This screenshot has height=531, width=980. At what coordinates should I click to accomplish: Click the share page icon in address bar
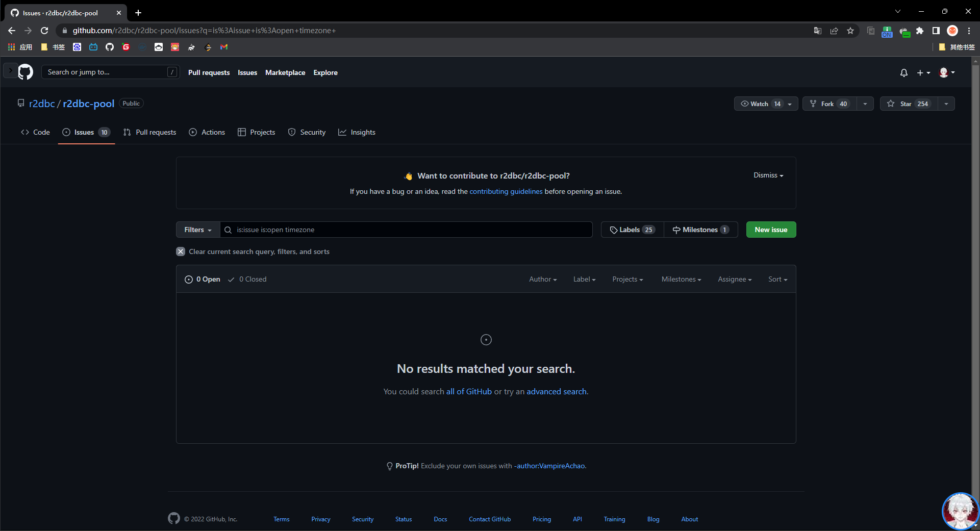tap(834, 31)
